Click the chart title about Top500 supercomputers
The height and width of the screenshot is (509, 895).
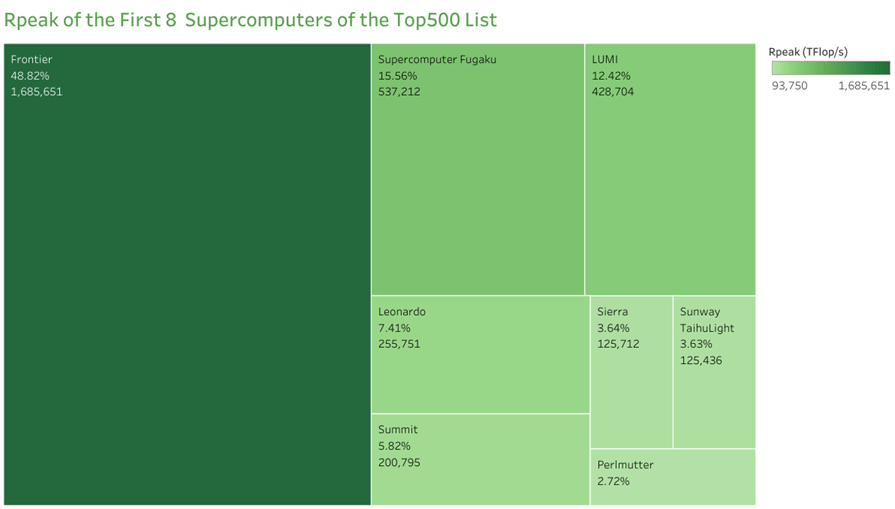point(251,20)
